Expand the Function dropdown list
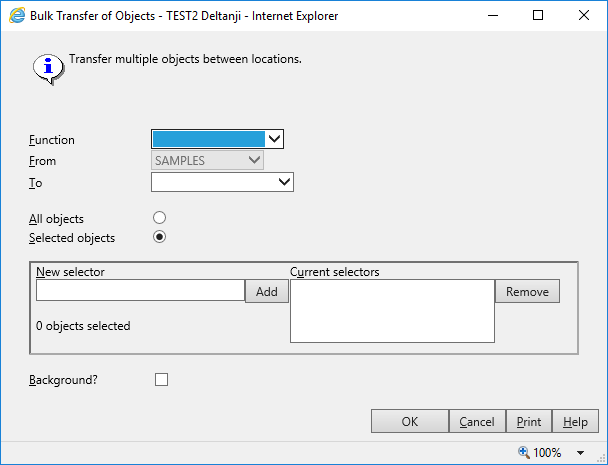The width and height of the screenshot is (608, 465). pyautogui.click(x=275, y=140)
